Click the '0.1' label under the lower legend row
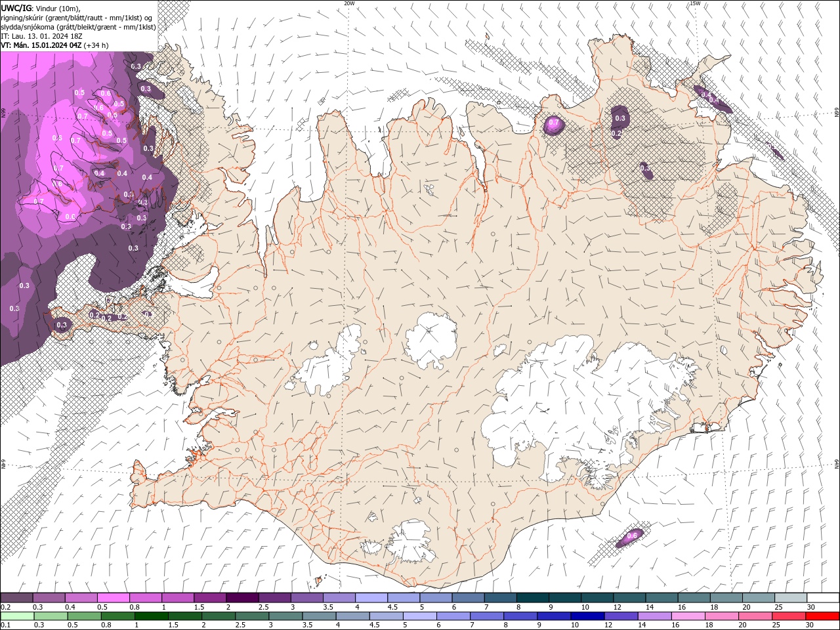840x630 pixels. coord(5,625)
